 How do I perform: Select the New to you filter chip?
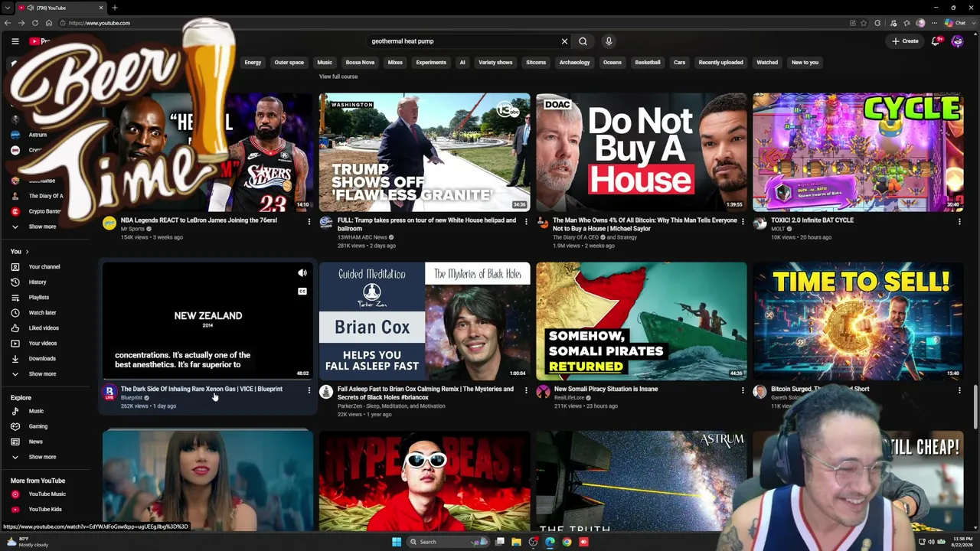[805, 63]
